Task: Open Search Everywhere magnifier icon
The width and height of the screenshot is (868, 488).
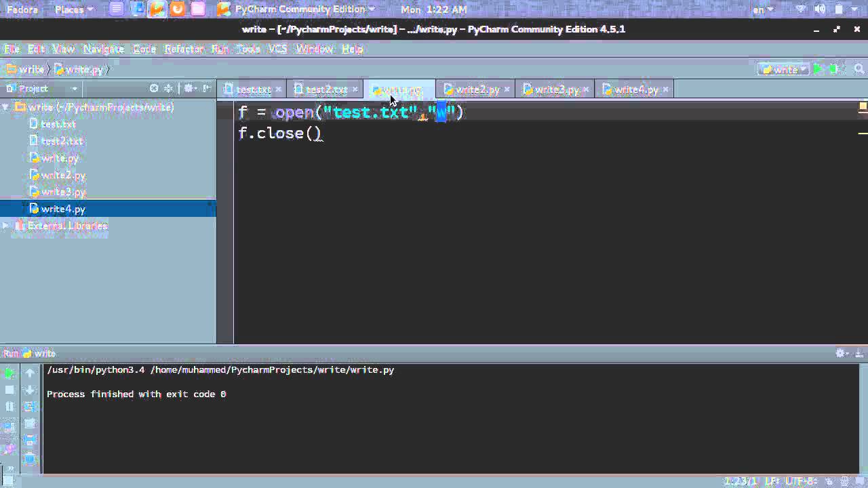Action: click(x=859, y=69)
